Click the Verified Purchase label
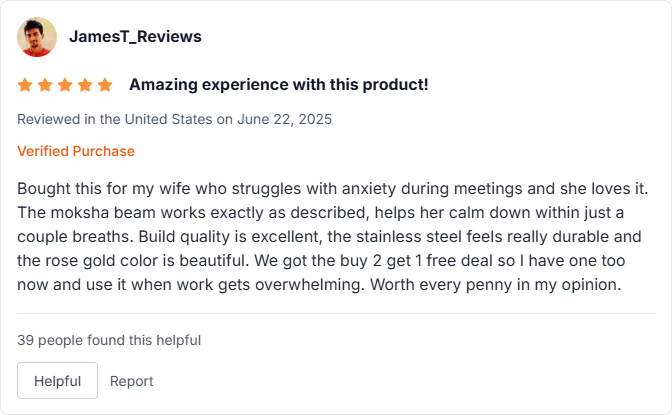 [x=76, y=151]
